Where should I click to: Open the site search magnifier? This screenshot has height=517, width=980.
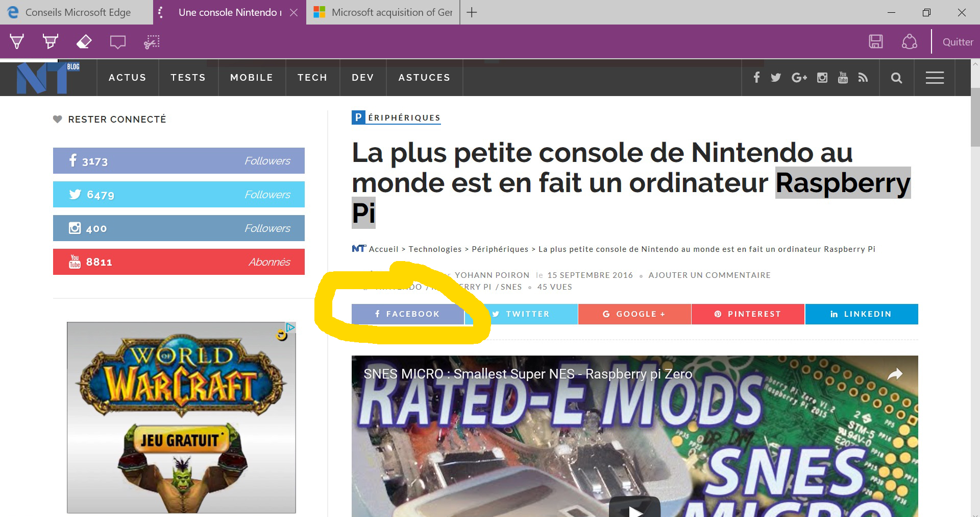896,78
